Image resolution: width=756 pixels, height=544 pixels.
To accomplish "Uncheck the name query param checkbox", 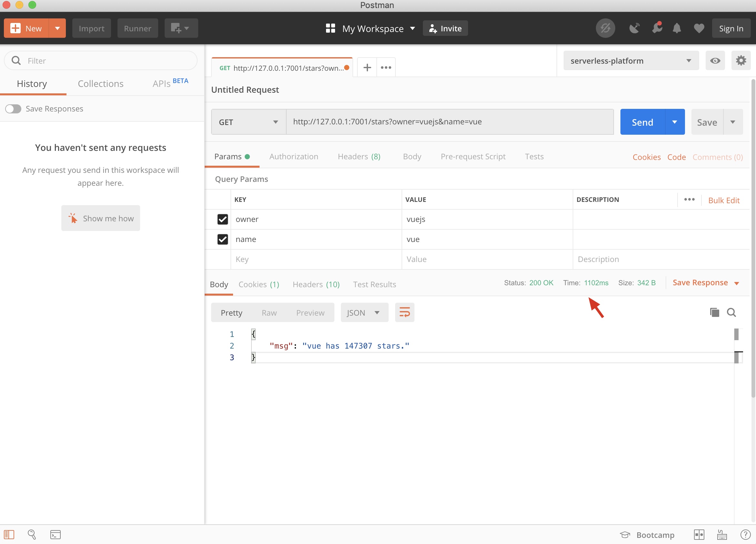I will pyautogui.click(x=222, y=239).
